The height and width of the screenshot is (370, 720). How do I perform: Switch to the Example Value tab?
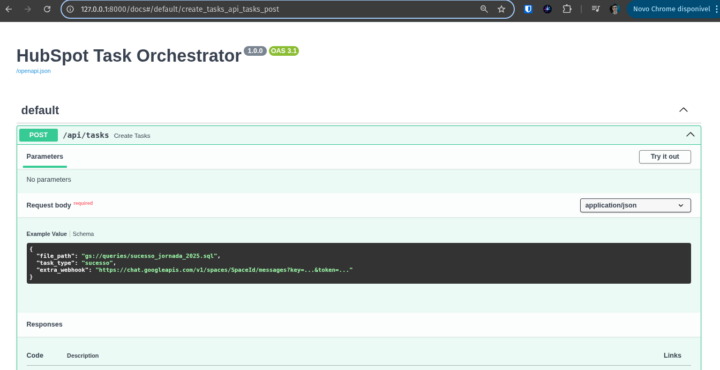tap(46, 234)
